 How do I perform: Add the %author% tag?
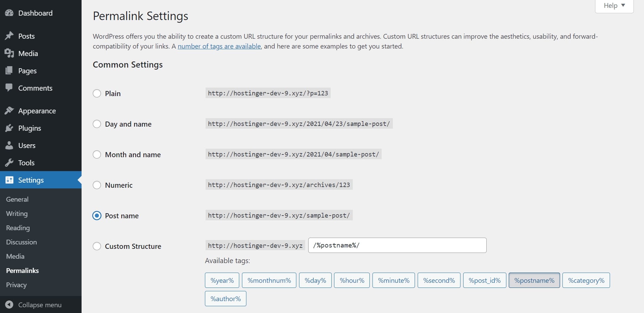coord(226,299)
